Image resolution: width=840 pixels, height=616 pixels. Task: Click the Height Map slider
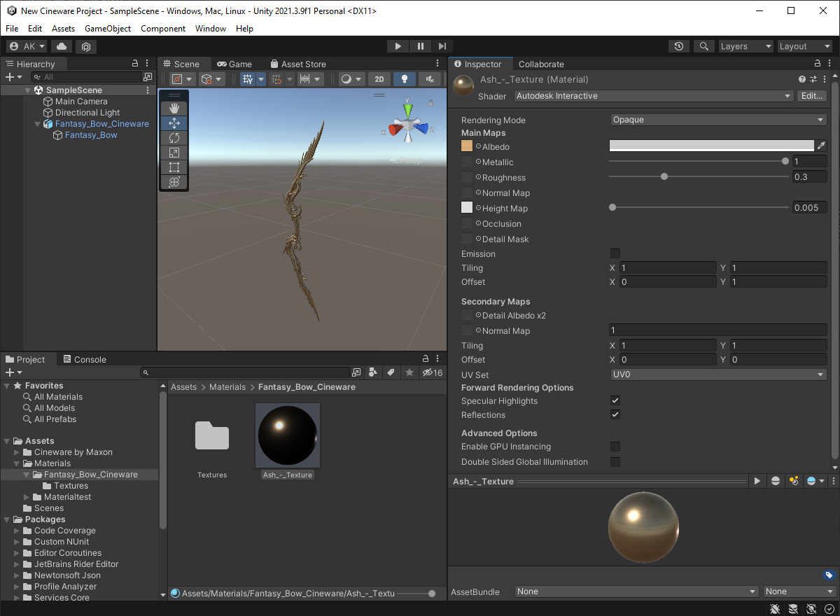pyautogui.click(x=699, y=207)
